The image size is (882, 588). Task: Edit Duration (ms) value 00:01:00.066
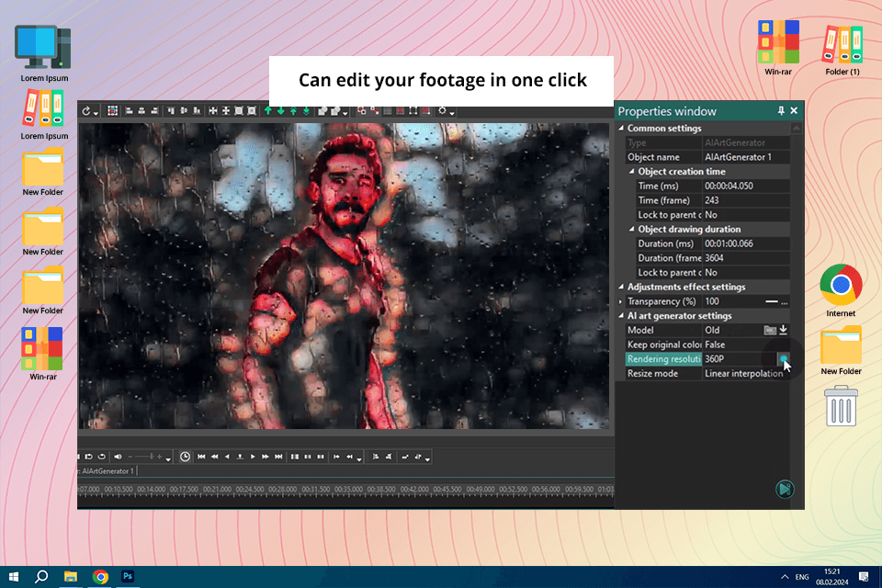coord(746,243)
